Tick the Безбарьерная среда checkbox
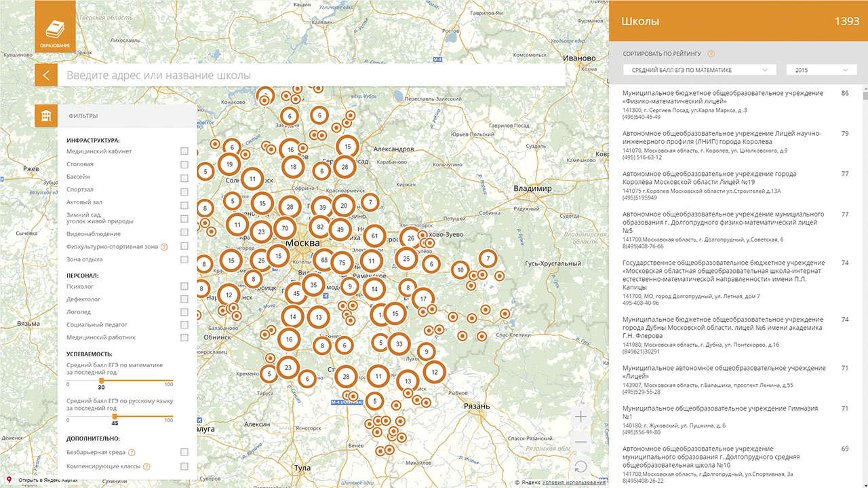The image size is (868, 488). click(184, 452)
